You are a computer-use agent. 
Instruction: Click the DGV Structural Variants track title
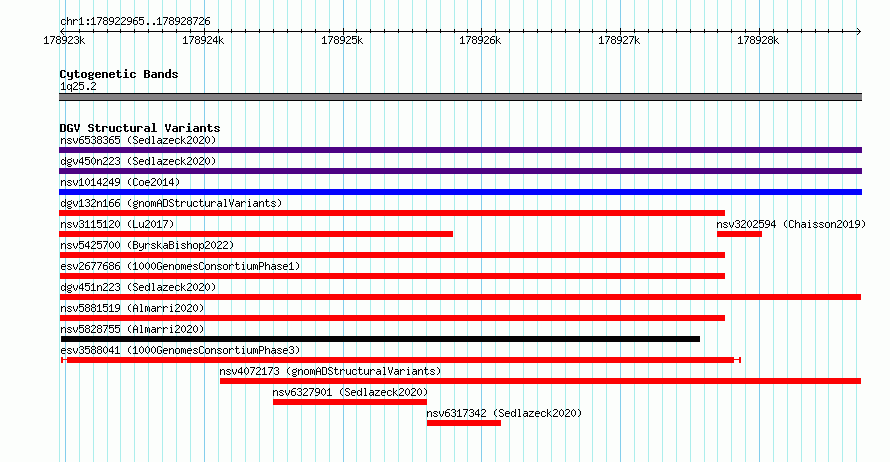point(140,128)
